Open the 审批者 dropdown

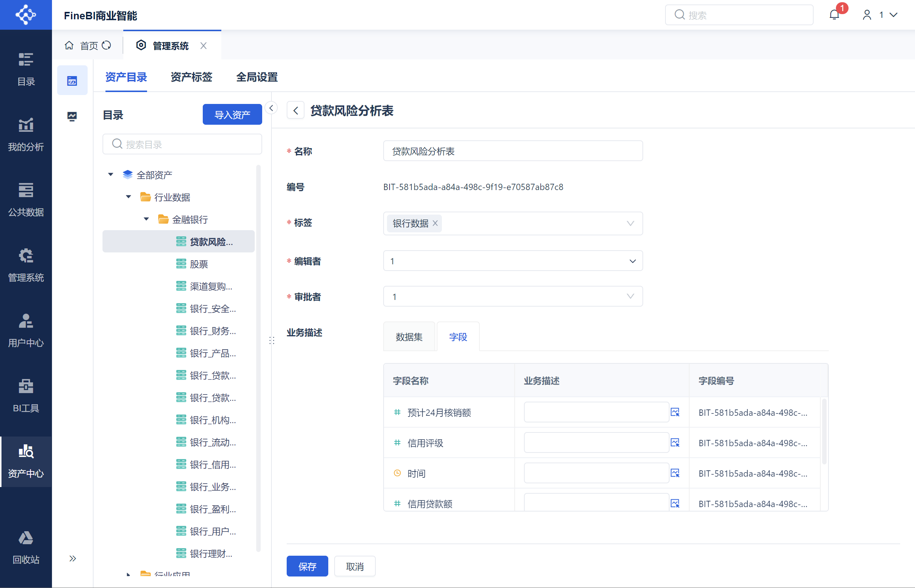pyautogui.click(x=513, y=297)
